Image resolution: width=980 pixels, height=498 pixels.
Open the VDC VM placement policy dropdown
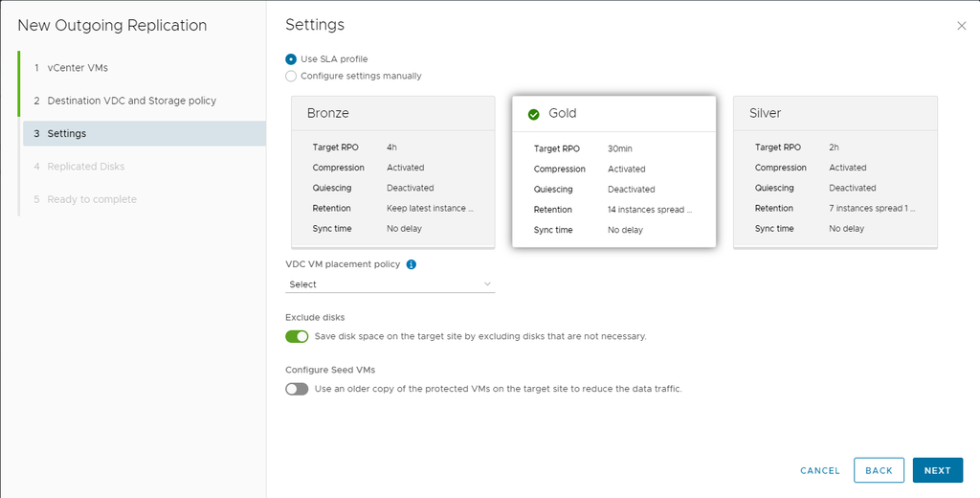tap(390, 284)
